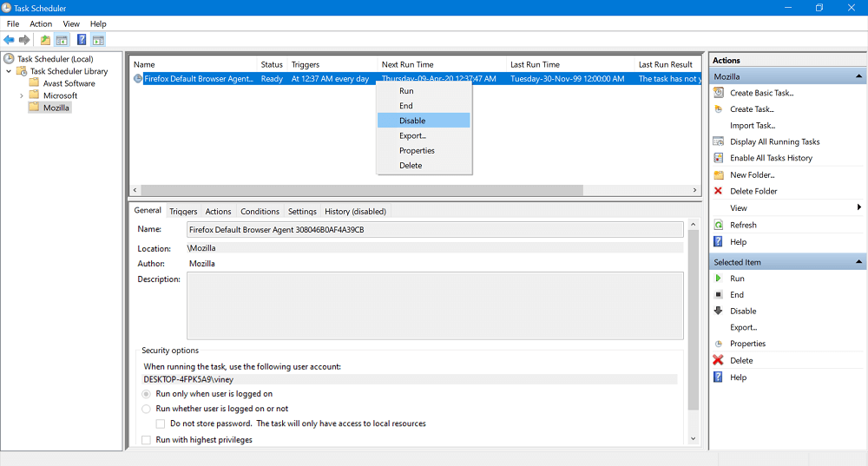Switch to the Settings tab
The image size is (868, 466).
pyautogui.click(x=302, y=212)
